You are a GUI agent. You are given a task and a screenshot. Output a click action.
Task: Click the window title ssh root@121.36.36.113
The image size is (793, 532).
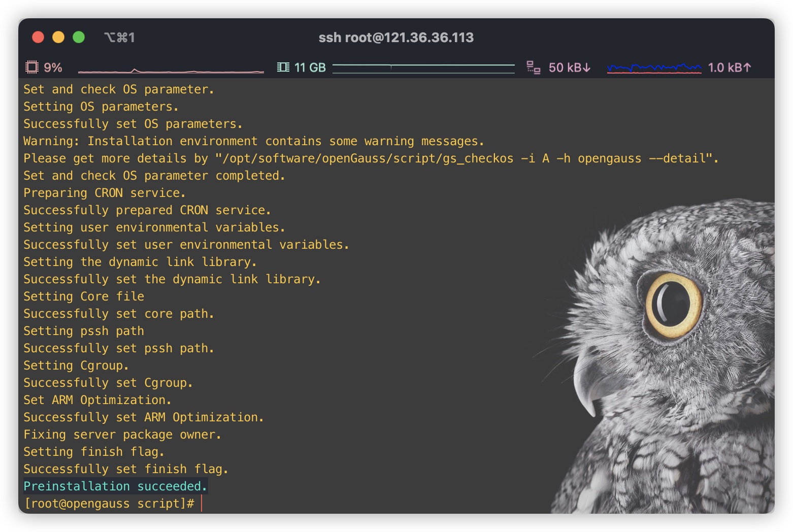click(x=396, y=38)
